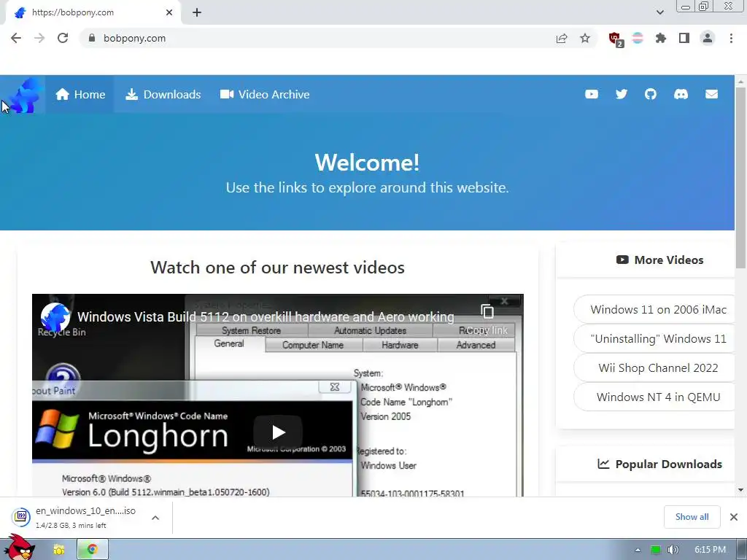Click the Popular Downloads heading

click(659, 464)
